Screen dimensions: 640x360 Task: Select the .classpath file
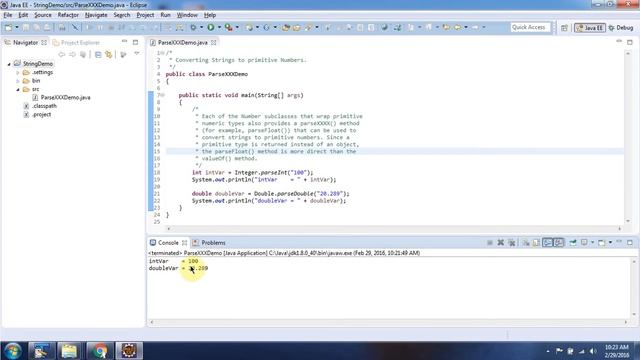tap(44, 106)
